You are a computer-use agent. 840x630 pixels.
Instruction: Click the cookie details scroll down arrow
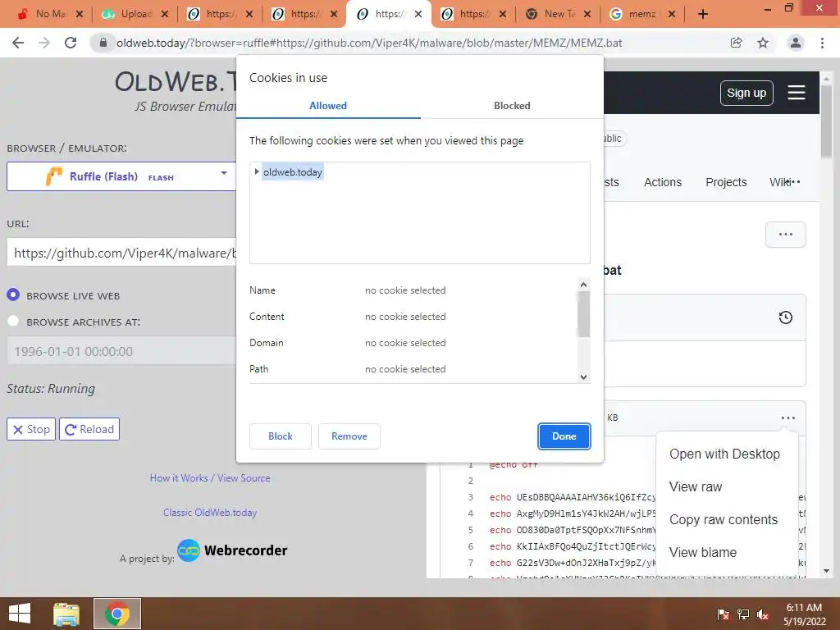(583, 377)
